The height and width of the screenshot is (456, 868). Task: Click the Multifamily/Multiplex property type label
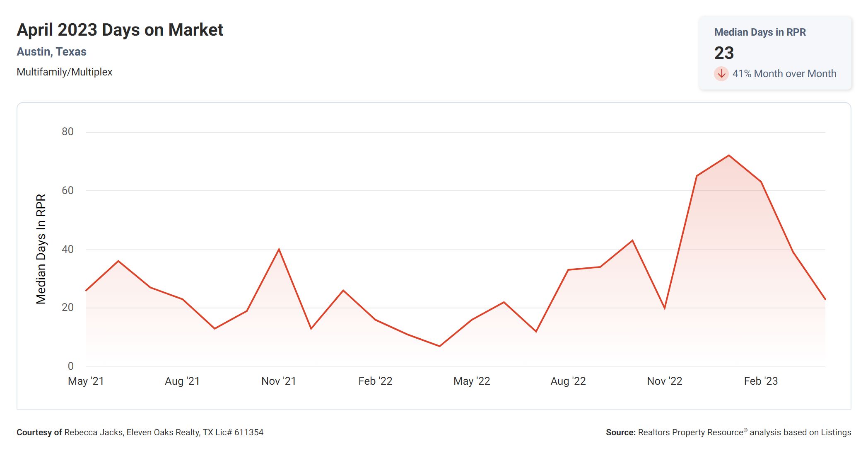click(64, 72)
